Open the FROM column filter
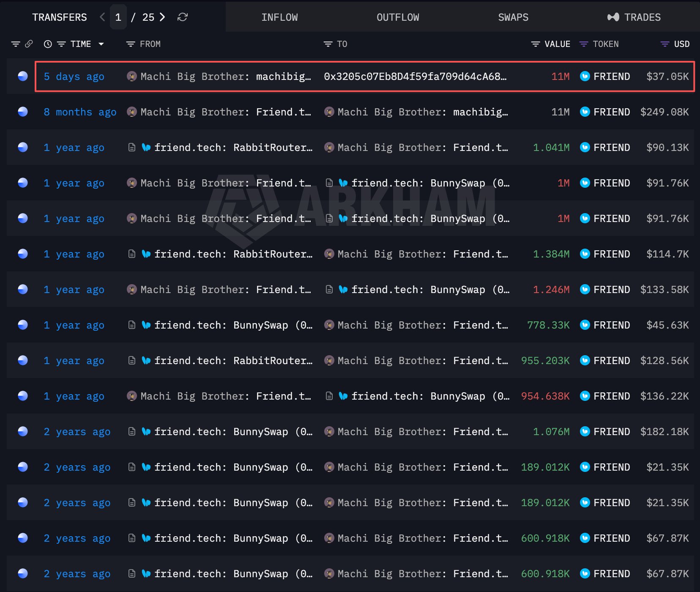The height and width of the screenshot is (592, 700). click(x=131, y=44)
